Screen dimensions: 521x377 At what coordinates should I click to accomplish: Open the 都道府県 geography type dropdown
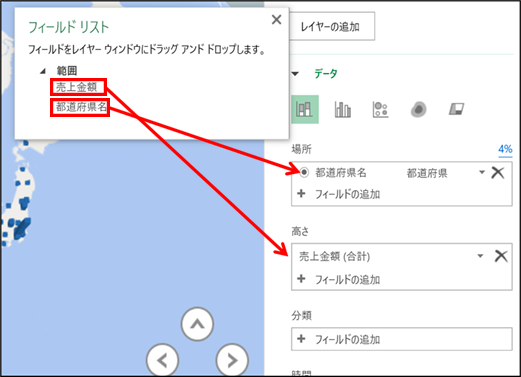[482, 172]
